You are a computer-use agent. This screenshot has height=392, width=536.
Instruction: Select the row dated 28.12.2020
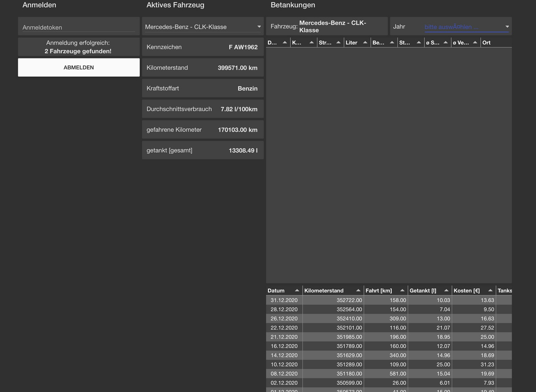[x=389, y=309]
